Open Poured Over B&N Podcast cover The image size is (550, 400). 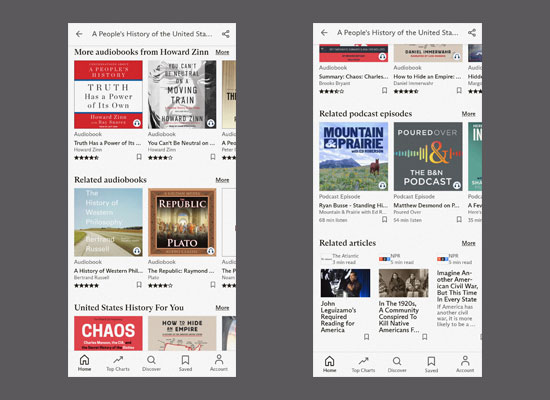428,156
